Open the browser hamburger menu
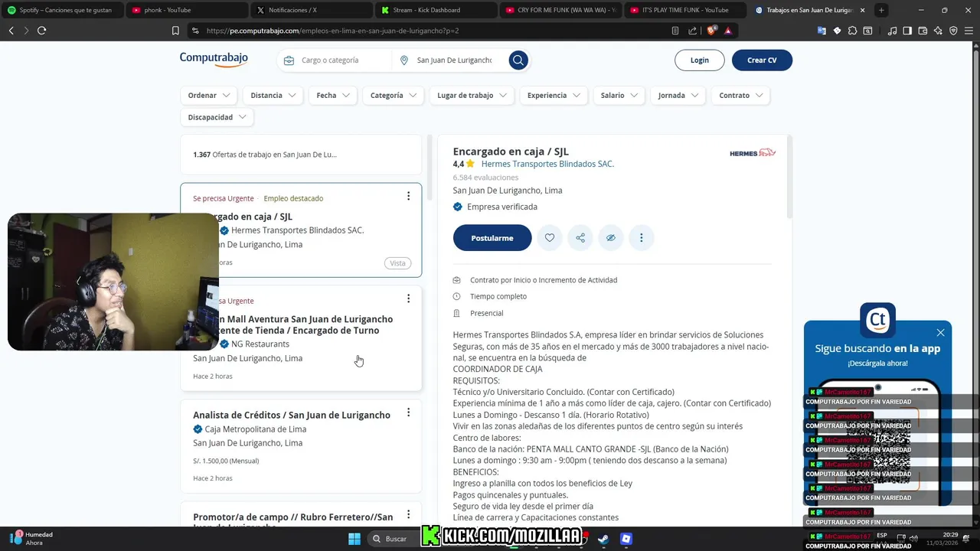 pyautogui.click(x=969, y=31)
